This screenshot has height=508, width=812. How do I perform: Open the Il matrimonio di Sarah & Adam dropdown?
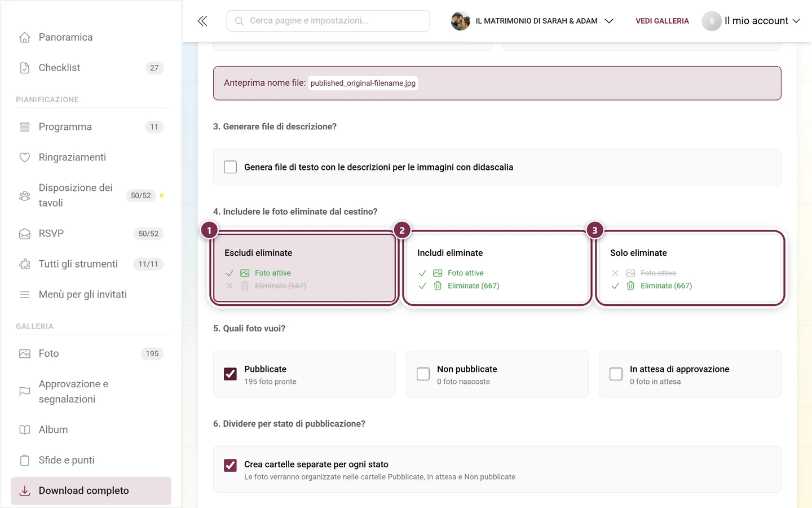pos(532,21)
